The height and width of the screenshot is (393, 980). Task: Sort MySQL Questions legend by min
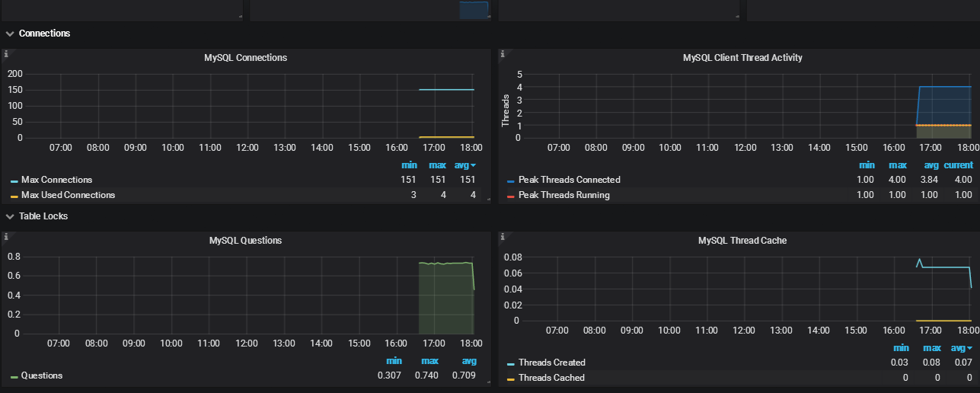coord(394,361)
